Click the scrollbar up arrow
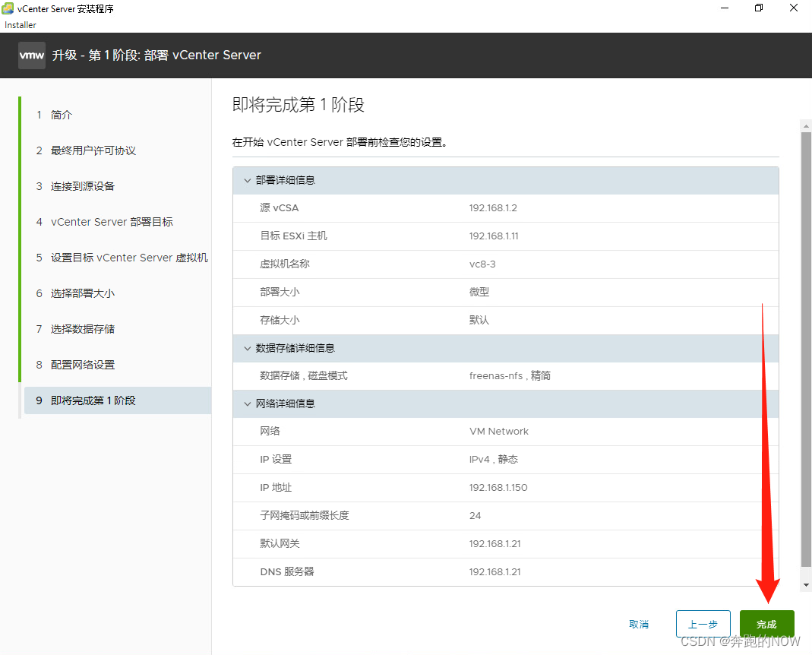 click(x=806, y=126)
